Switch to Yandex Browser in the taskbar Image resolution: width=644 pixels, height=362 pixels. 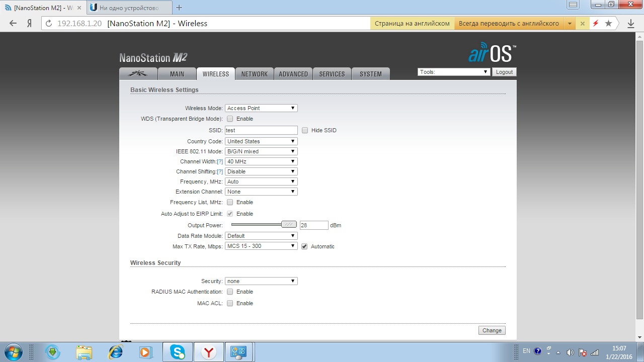[208, 352]
